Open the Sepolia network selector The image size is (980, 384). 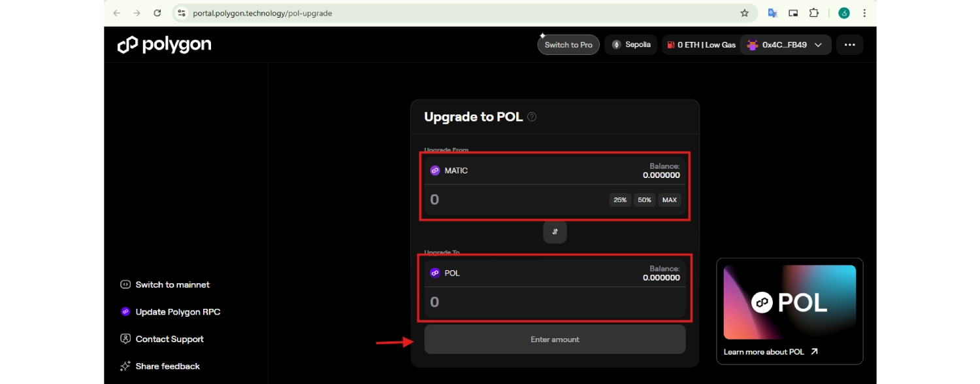click(x=631, y=44)
